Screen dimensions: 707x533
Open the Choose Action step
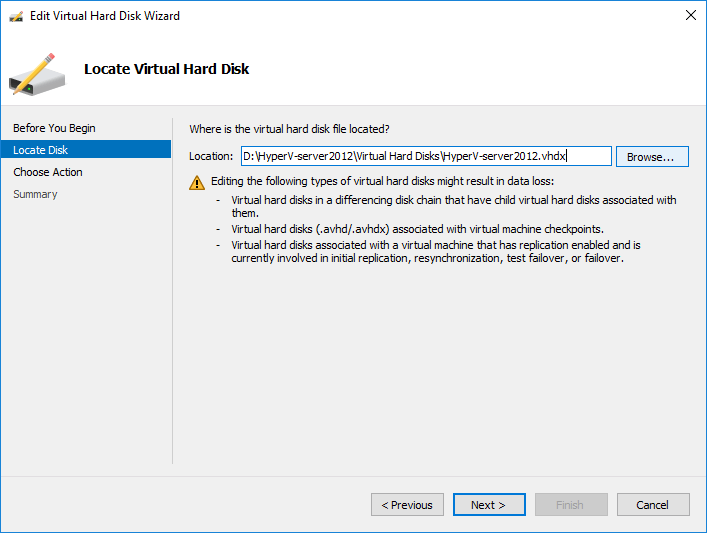click(x=48, y=172)
